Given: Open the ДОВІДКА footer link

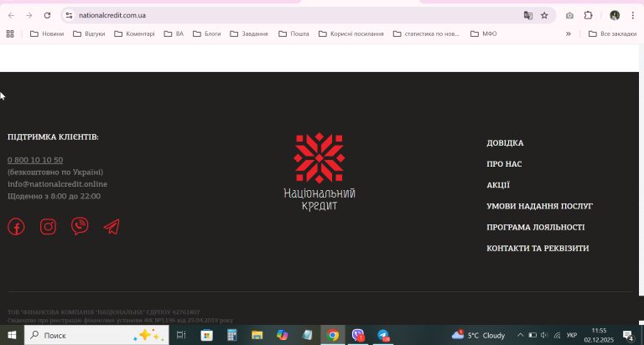Looking at the screenshot, I should 505,143.
